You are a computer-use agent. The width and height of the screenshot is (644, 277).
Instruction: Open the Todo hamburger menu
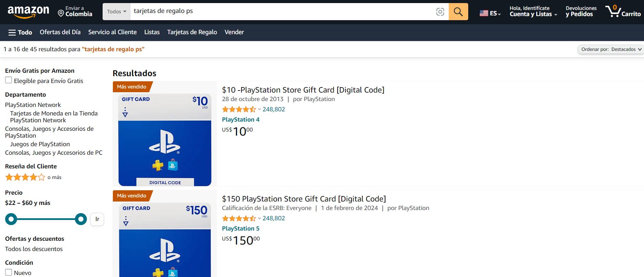pyautogui.click(x=20, y=32)
